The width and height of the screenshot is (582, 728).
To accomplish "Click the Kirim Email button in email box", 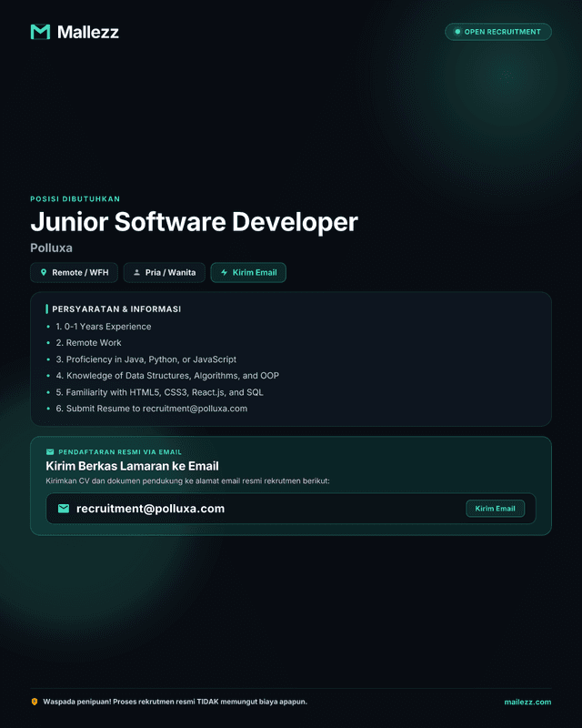I will click(x=496, y=509).
